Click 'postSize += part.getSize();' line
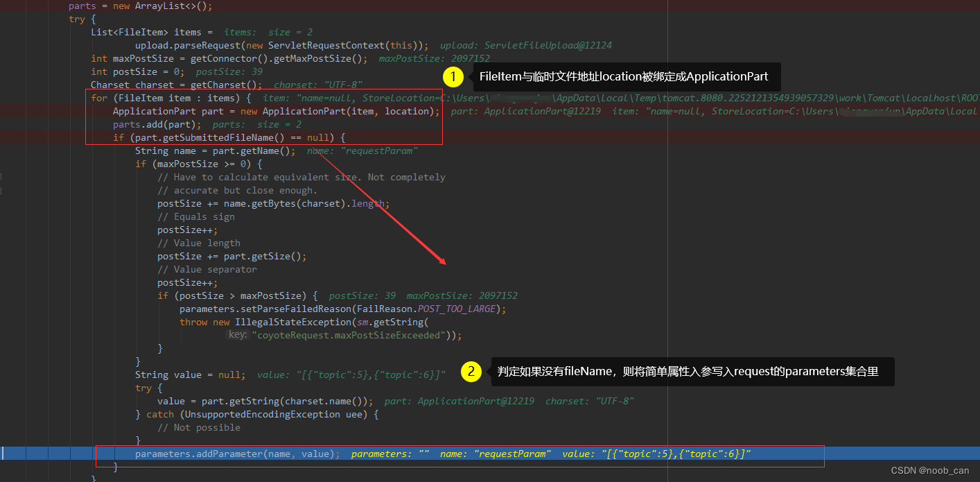 (232, 256)
